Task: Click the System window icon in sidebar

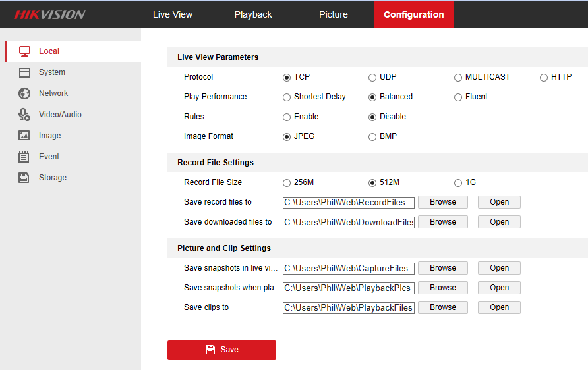Action: point(24,72)
